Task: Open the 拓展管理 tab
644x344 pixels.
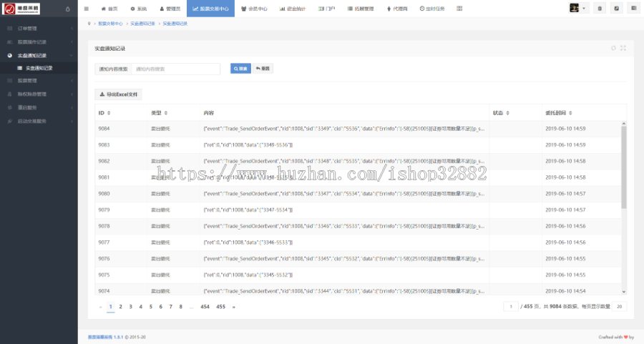Action: [x=361, y=9]
